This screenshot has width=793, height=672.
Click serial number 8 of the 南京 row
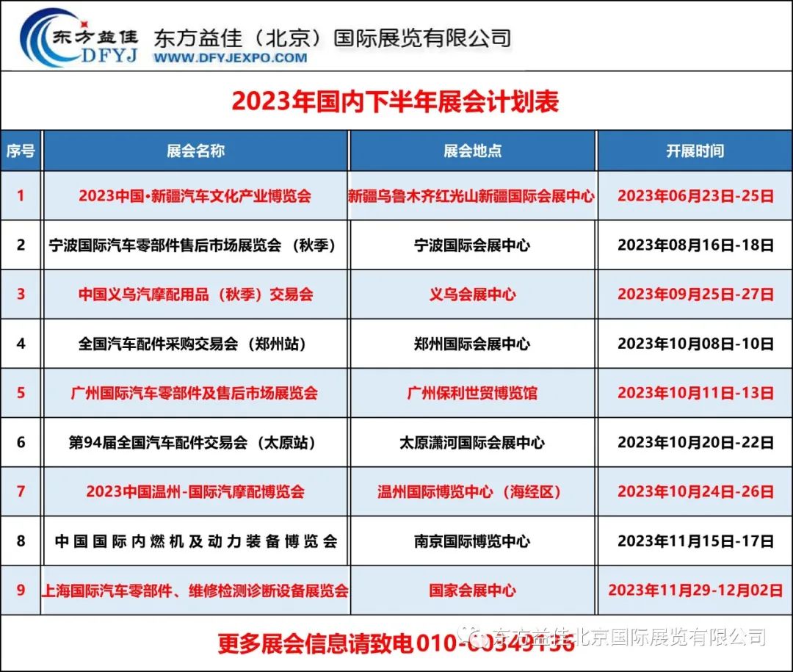(21, 541)
